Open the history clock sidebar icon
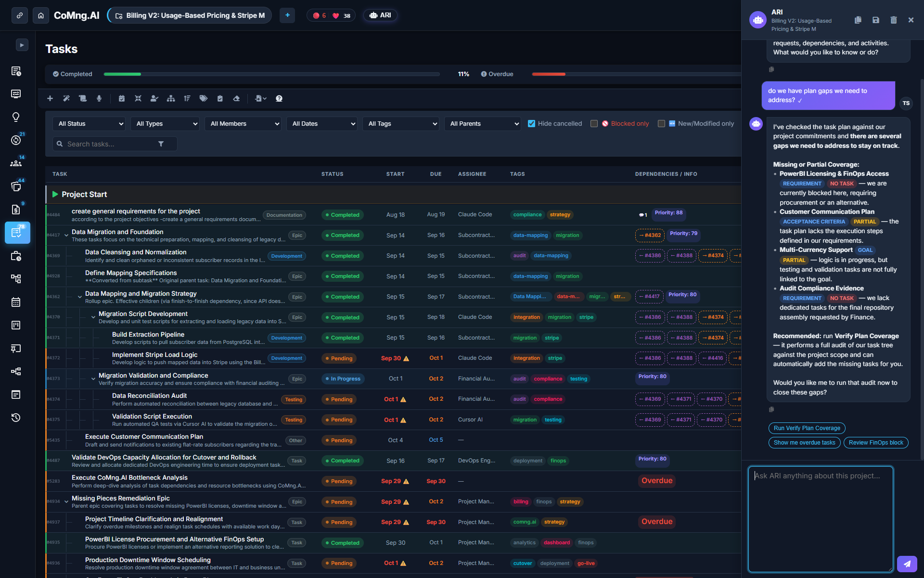Viewport: 924px width, 578px height. tap(16, 418)
